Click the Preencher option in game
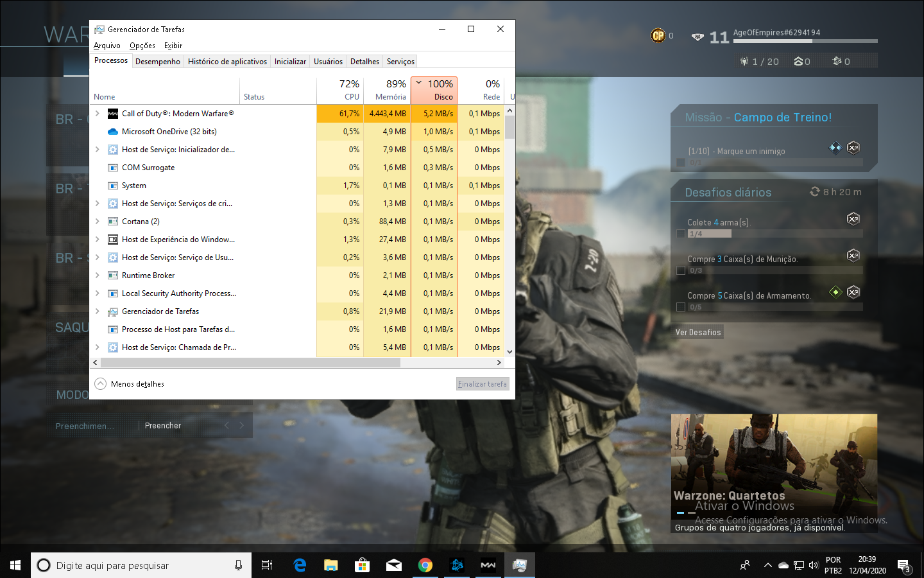 [163, 426]
